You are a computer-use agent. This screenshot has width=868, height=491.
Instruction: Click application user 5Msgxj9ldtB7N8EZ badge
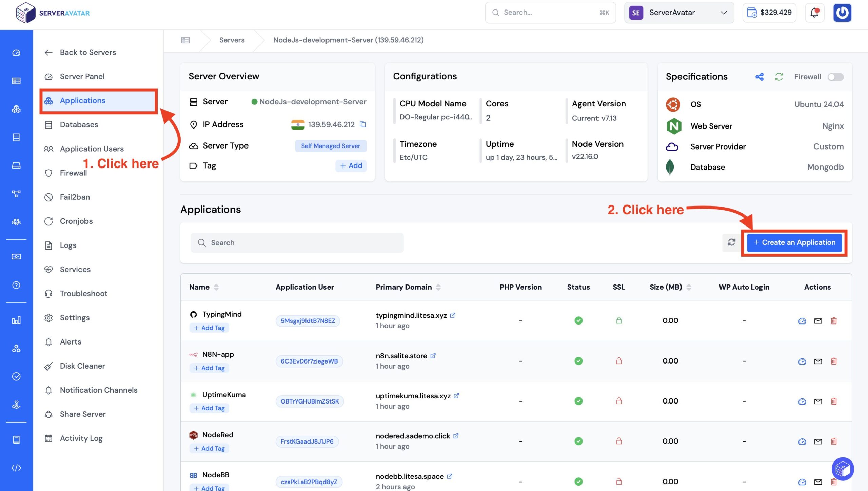pos(308,321)
